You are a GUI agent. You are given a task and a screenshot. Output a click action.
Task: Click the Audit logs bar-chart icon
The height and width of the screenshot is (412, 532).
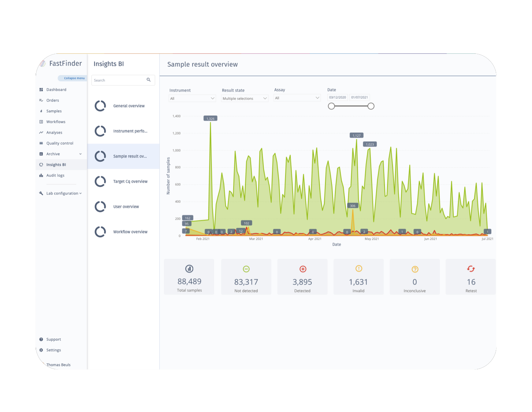pos(41,175)
